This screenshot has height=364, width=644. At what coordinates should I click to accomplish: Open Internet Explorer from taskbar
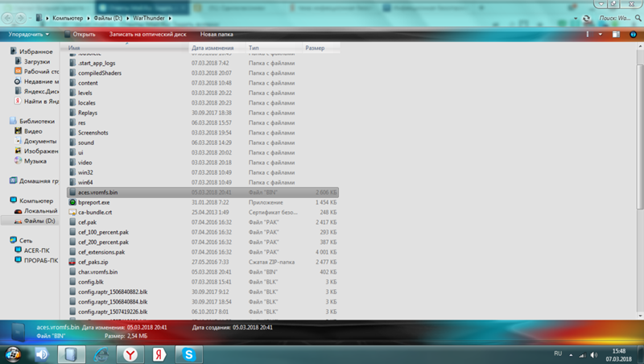click(101, 354)
